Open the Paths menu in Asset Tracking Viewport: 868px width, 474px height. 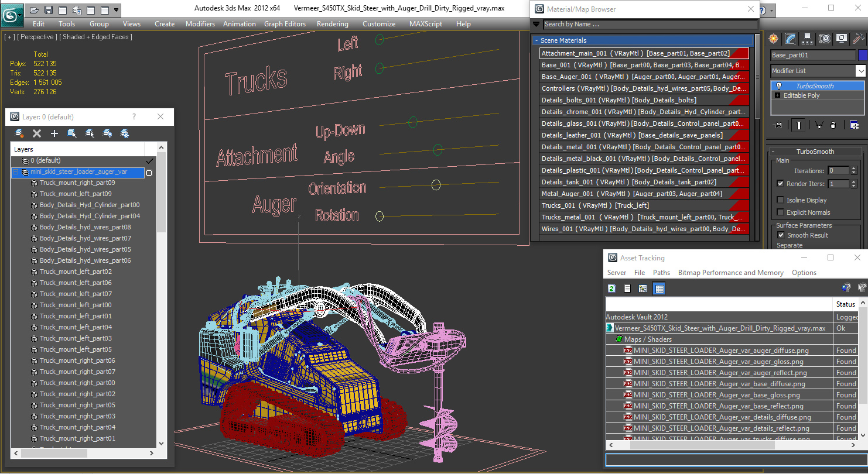[661, 273]
